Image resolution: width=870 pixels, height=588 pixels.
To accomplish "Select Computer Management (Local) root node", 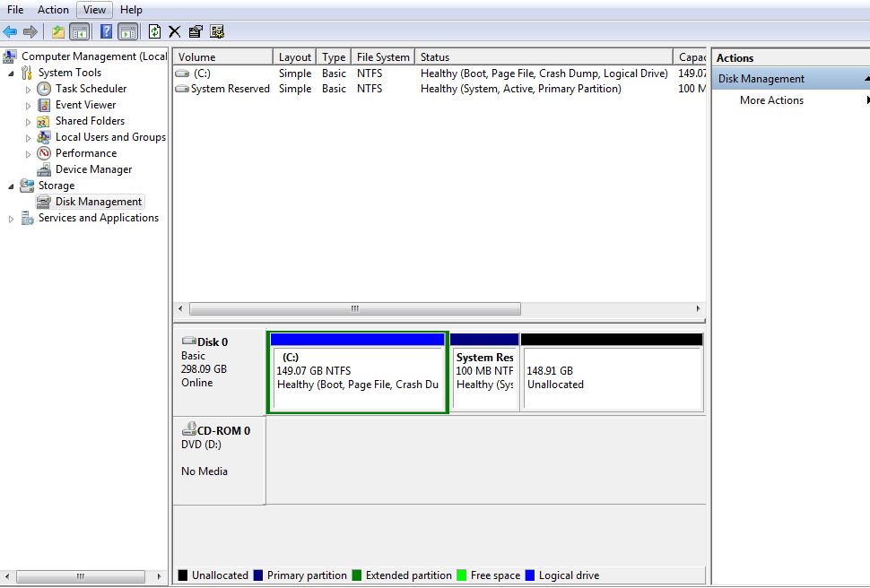I will tap(94, 56).
